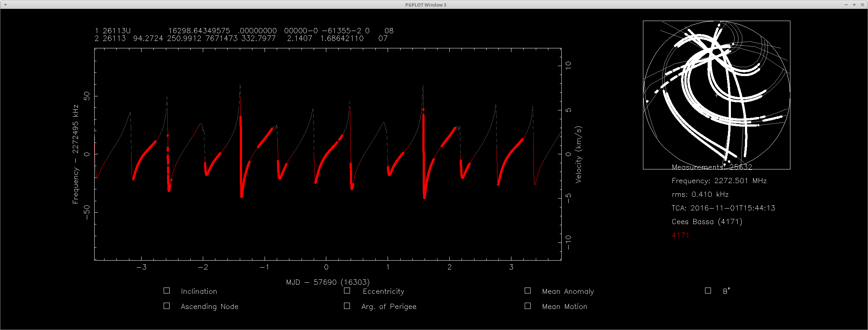Click the -3 tick label on MJD axis
The width and height of the screenshot is (868, 330).
(x=142, y=267)
